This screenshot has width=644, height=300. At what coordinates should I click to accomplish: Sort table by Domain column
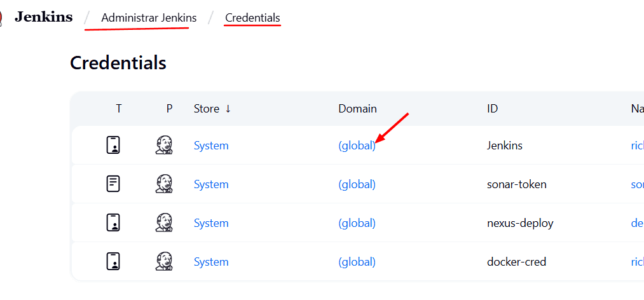coord(357,109)
